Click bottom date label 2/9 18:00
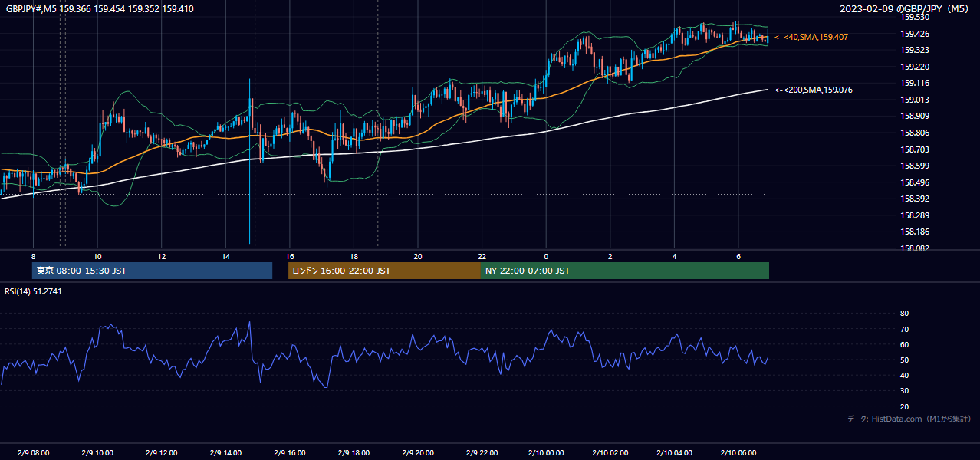The height and width of the screenshot is (460, 980). click(x=354, y=453)
